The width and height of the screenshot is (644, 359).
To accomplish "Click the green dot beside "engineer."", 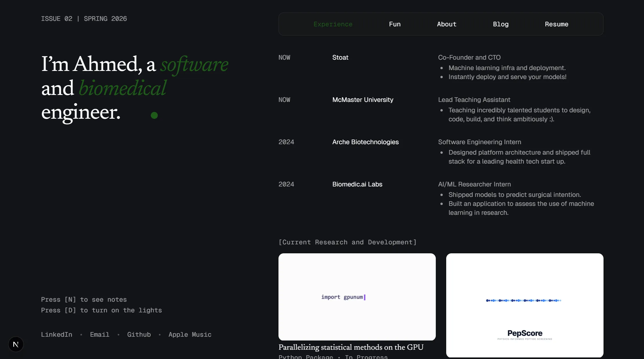I will pyautogui.click(x=154, y=115).
